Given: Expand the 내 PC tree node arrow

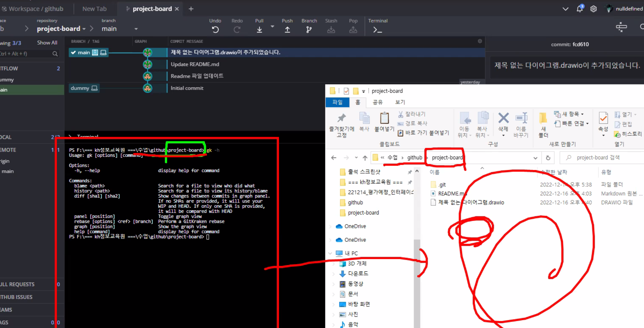Looking at the screenshot, I should (x=330, y=253).
